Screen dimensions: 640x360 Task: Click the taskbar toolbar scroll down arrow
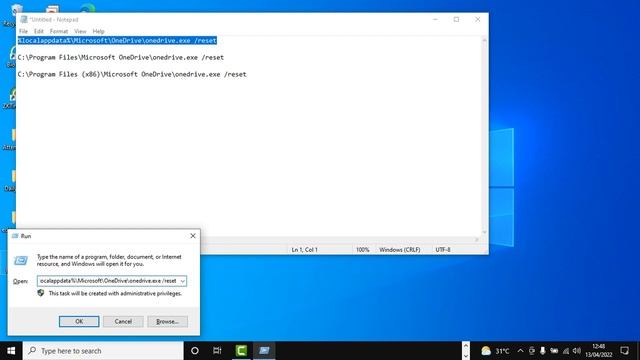(466, 356)
